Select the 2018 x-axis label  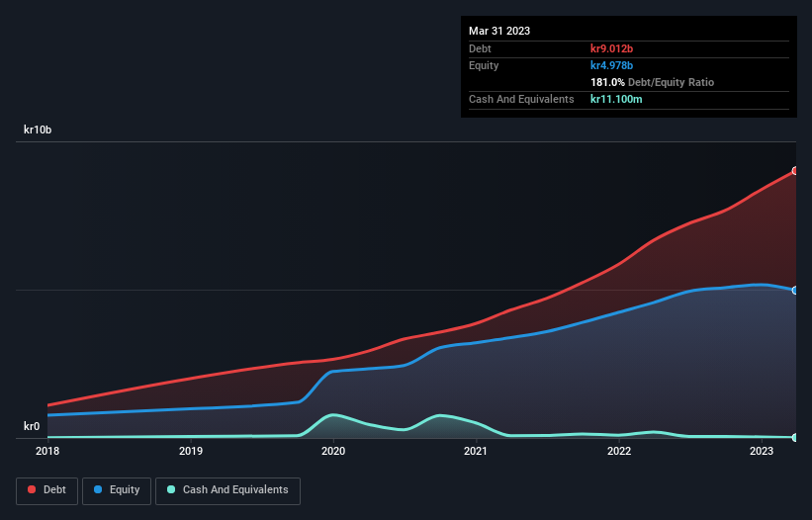(x=47, y=451)
